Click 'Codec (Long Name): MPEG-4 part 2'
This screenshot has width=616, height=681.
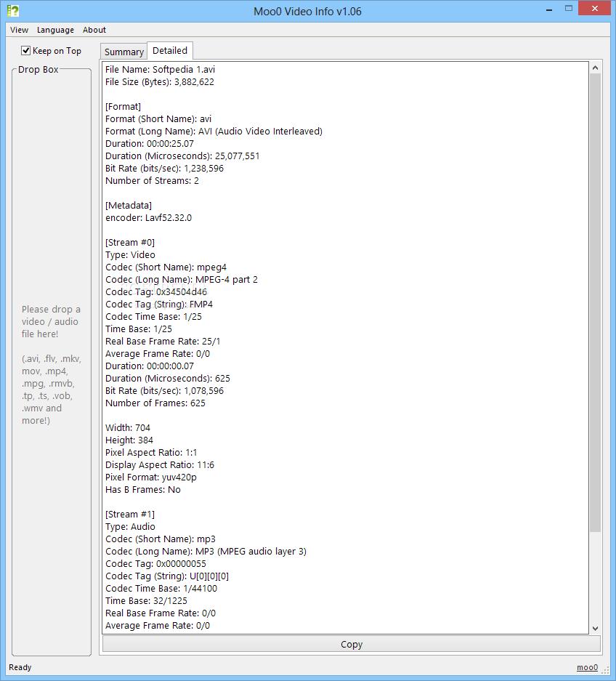coord(182,279)
